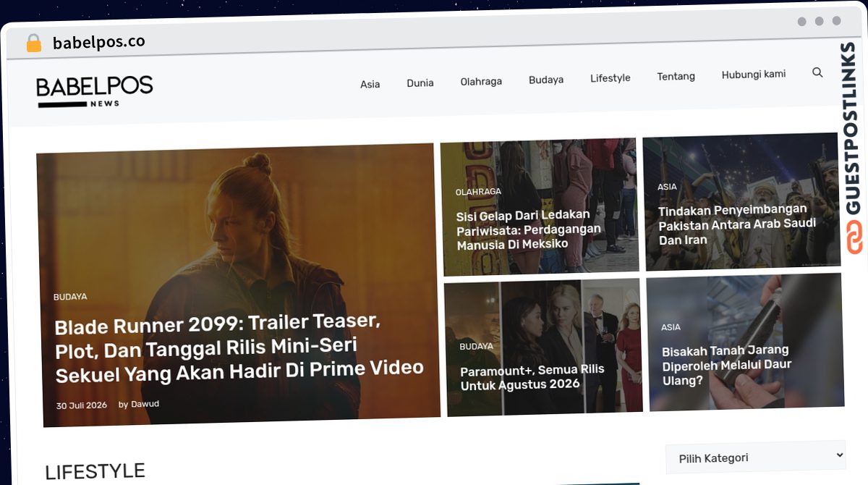This screenshot has width=868, height=485.
Task: Go to the Olahraga section
Action: tap(481, 81)
